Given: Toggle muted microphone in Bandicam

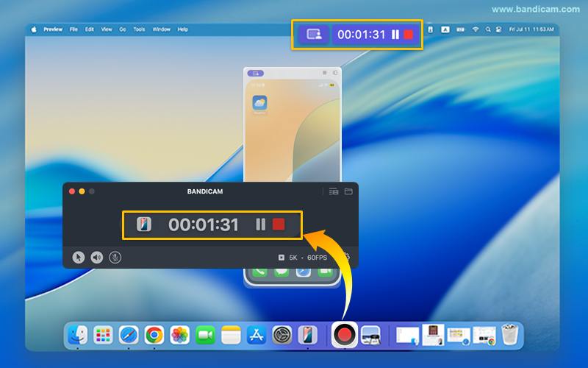Looking at the screenshot, I should (115, 258).
